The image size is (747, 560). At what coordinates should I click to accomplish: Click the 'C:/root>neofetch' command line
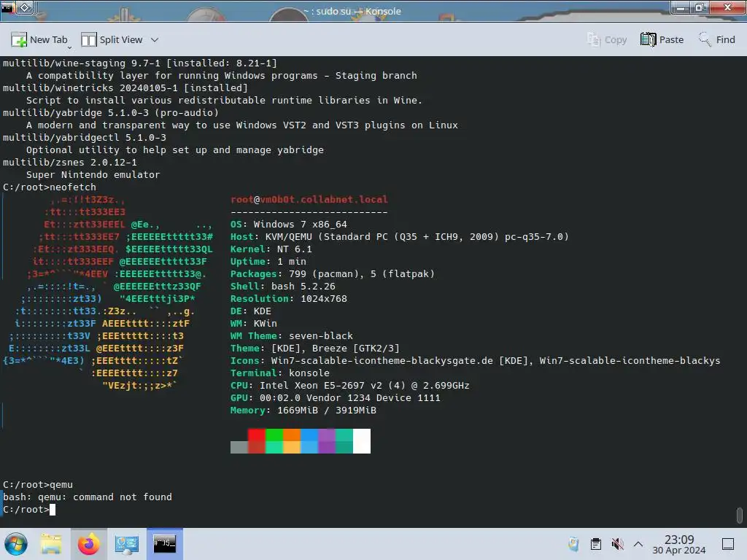point(50,187)
